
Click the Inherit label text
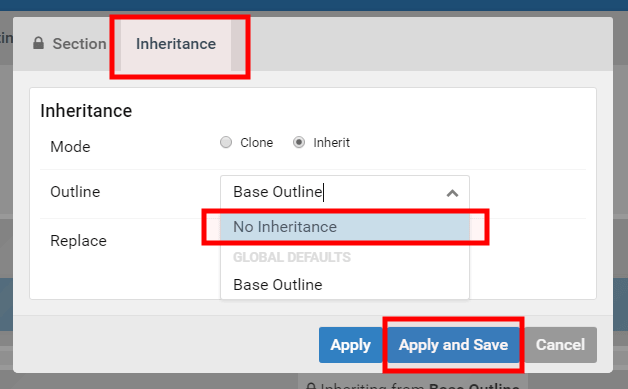(331, 143)
